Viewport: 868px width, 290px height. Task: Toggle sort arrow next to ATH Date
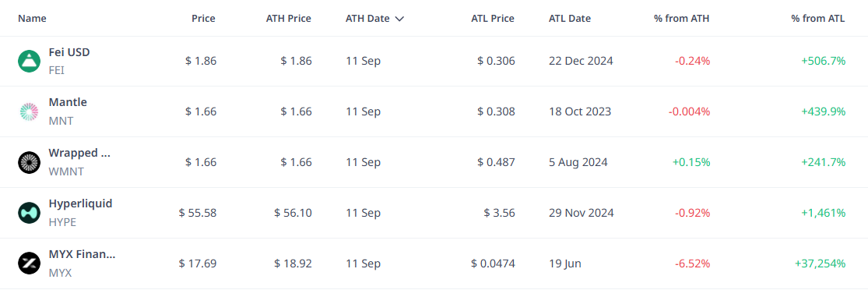pos(399,18)
